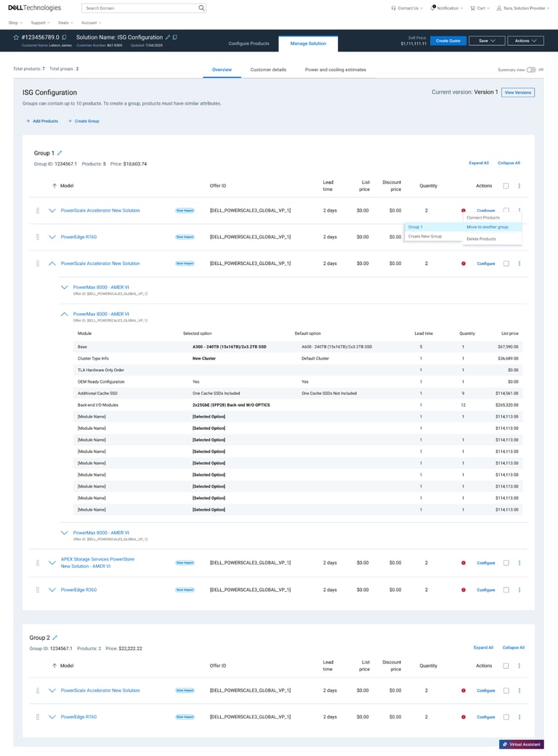Copy the ISG Configuration solution name

(174, 37)
